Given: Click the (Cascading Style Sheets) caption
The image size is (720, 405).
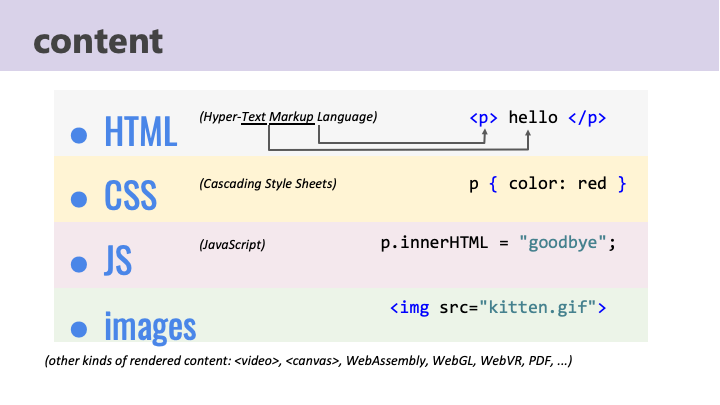Looking at the screenshot, I should (268, 184).
